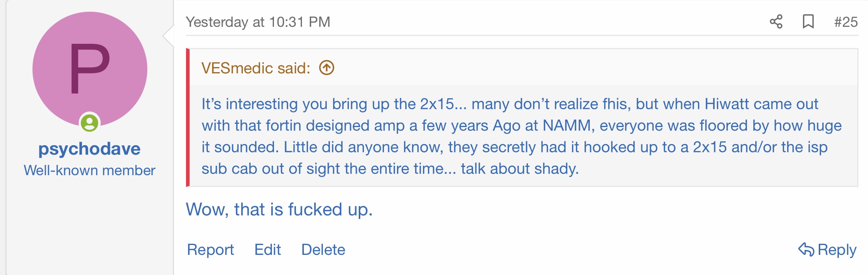Delete this post
The width and height of the screenshot is (868, 275).
323,250
